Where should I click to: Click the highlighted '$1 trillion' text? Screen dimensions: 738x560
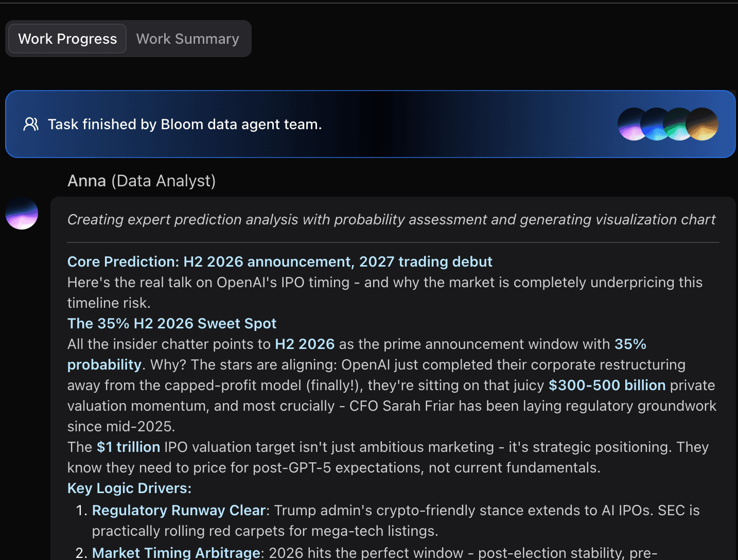pos(129,447)
